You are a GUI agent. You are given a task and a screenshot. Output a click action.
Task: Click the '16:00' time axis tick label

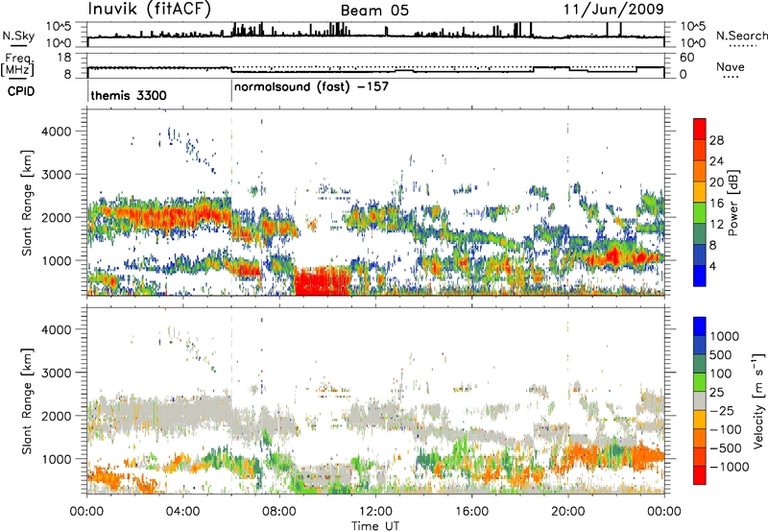471,512
